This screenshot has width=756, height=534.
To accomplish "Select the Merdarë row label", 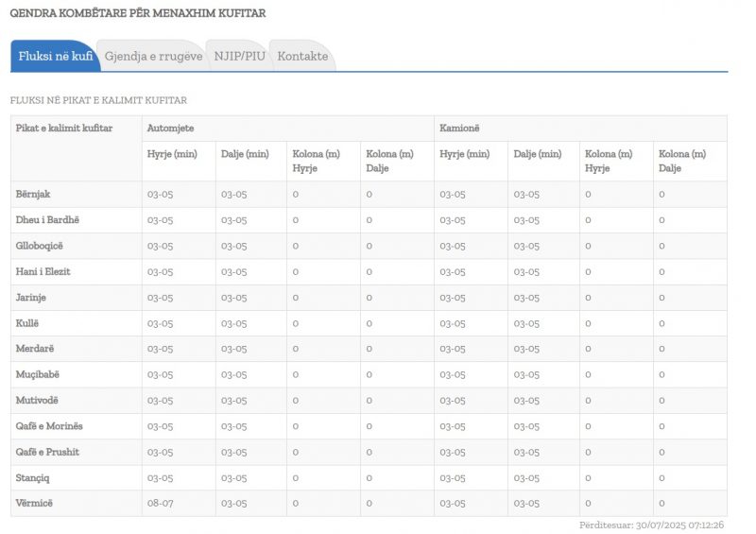I will tap(35, 349).
